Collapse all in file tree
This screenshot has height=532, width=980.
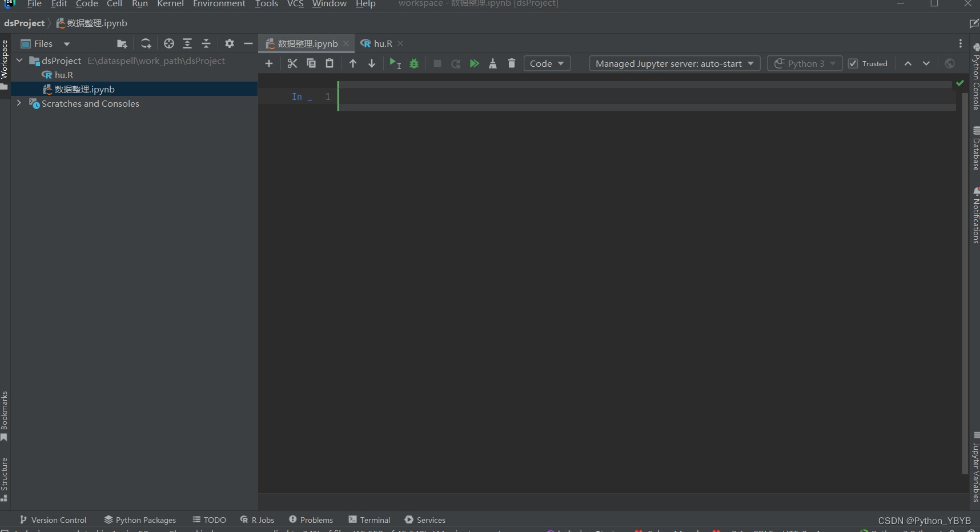(x=206, y=43)
